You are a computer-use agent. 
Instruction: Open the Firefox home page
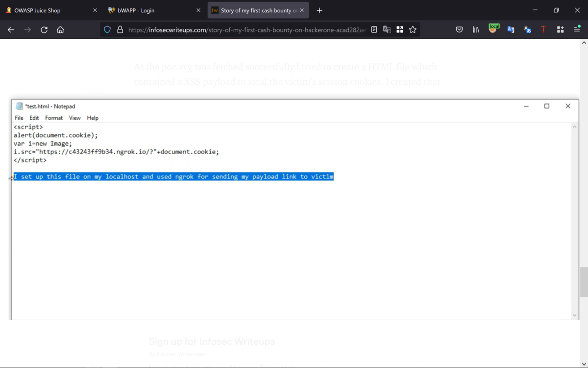click(60, 30)
